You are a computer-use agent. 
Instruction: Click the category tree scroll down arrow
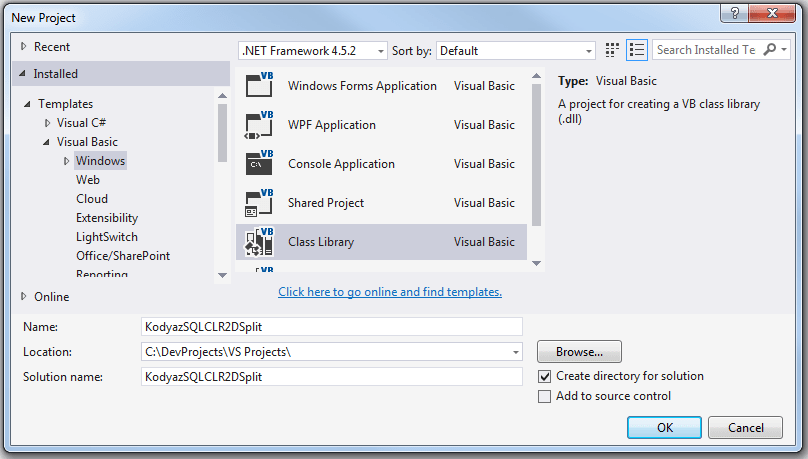[222, 275]
